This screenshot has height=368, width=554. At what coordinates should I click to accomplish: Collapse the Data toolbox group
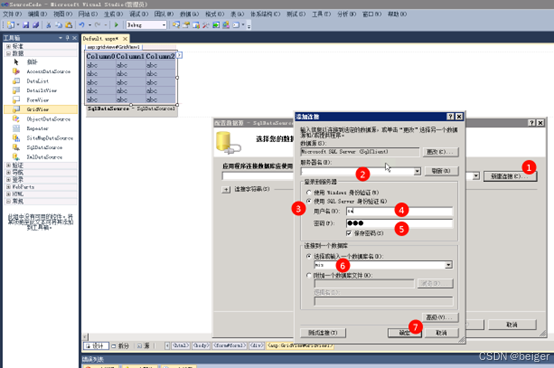(x=8, y=53)
